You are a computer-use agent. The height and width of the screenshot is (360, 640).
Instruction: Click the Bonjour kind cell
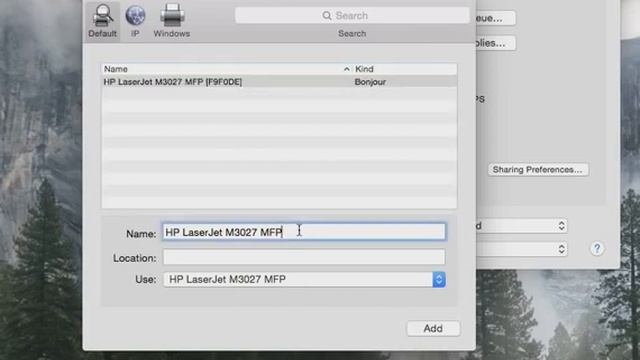tap(370, 82)
